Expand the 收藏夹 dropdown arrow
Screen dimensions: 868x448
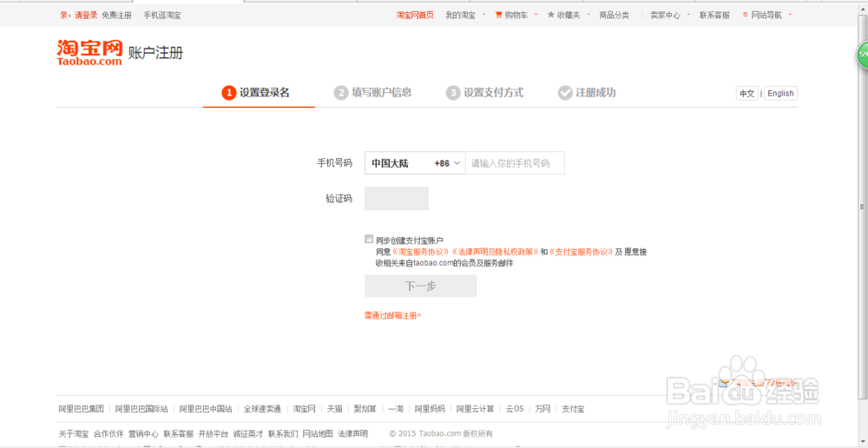(588, 15)
